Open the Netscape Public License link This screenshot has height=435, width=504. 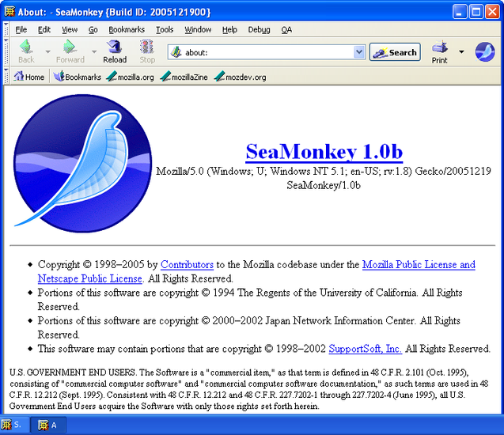click(x=90, y=278)
